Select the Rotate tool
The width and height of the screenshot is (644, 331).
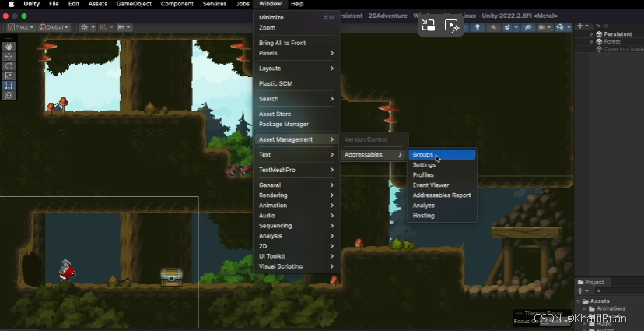point(9,65)
